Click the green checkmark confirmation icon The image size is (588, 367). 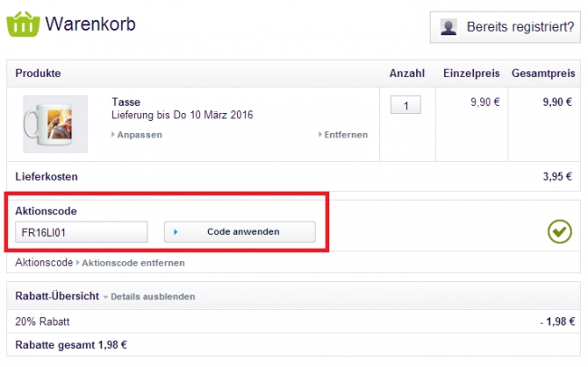[559, 231]
